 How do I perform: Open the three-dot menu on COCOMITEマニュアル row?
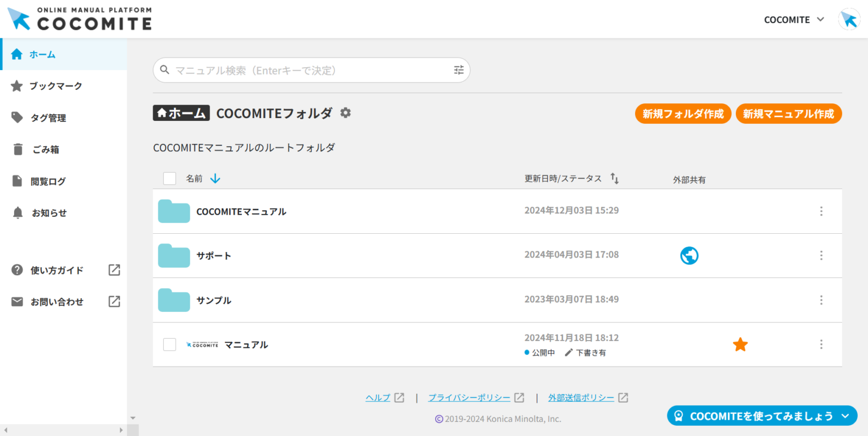[x=821, y=211]
